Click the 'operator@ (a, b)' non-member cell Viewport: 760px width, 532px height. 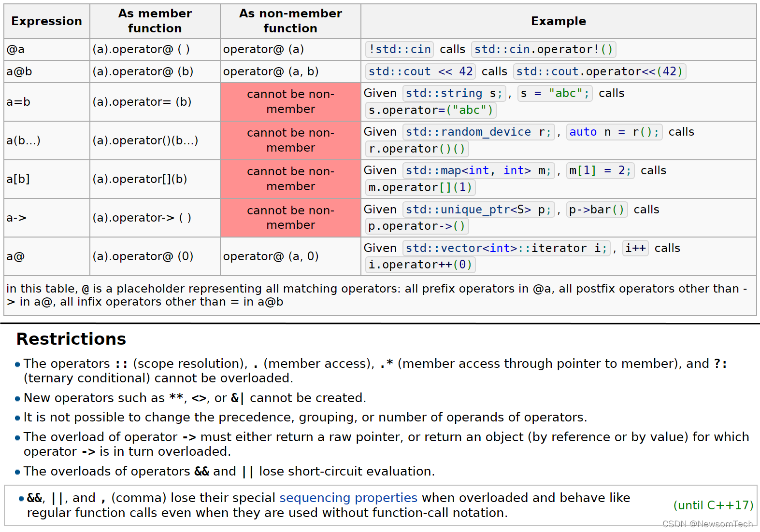290,71
